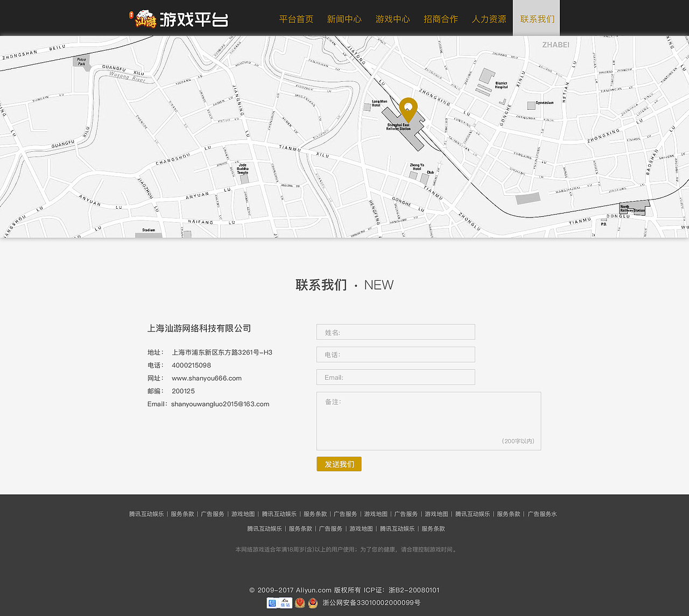
Task: Click the Zhong Ya Hotel map label
Action: point(417,167)
